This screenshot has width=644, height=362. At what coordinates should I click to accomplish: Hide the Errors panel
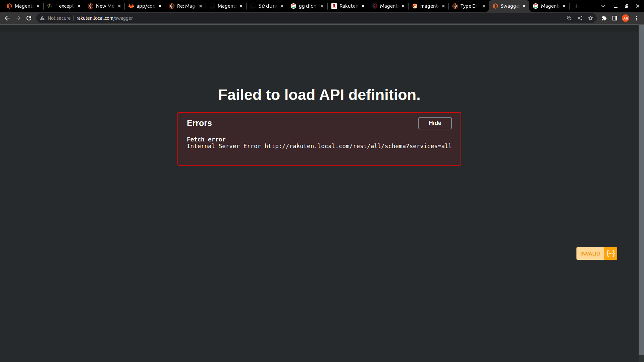[435, 123]
